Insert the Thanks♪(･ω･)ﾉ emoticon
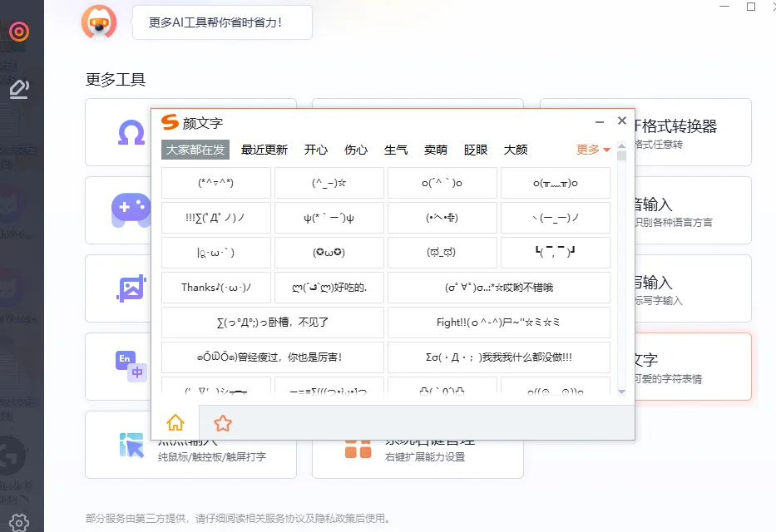Viewport: 776px width, 532px height. (215, 288)
